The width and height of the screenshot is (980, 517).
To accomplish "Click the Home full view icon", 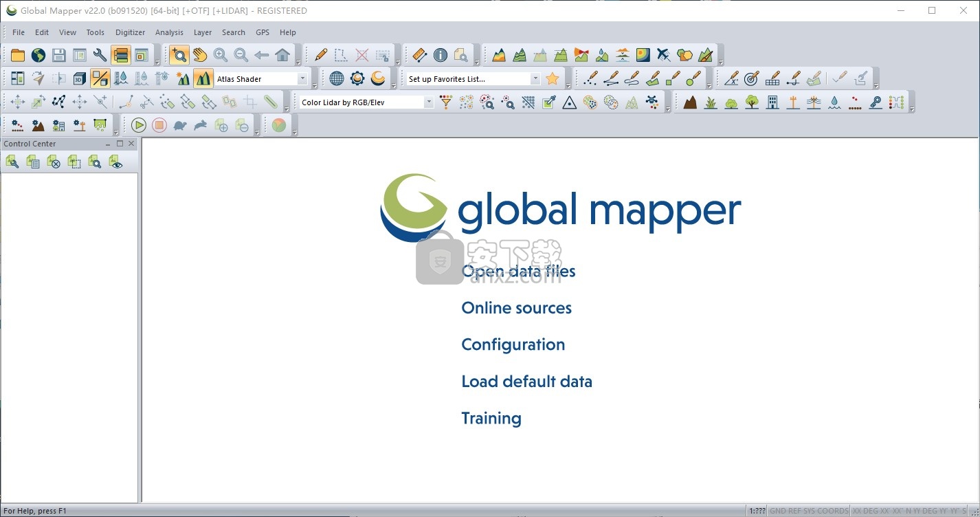I will 282,55.
